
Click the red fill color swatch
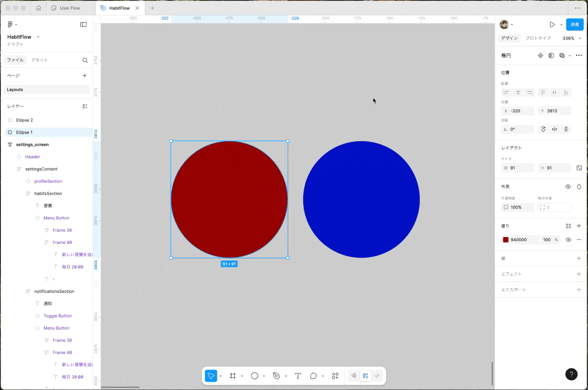coord(506,240)
